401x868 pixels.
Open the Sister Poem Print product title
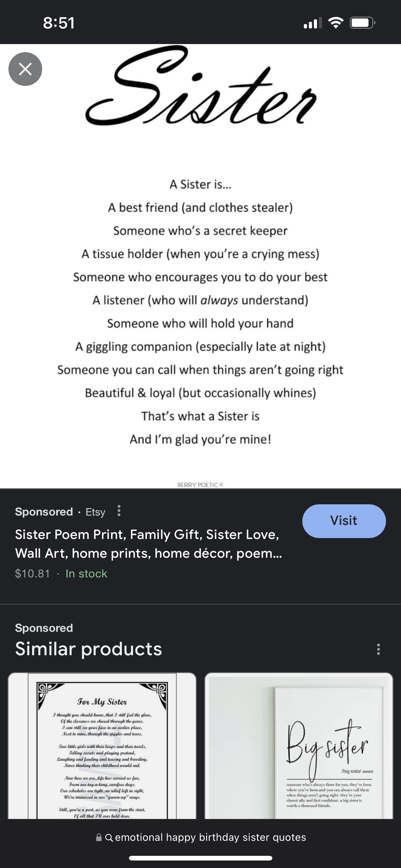148,544
